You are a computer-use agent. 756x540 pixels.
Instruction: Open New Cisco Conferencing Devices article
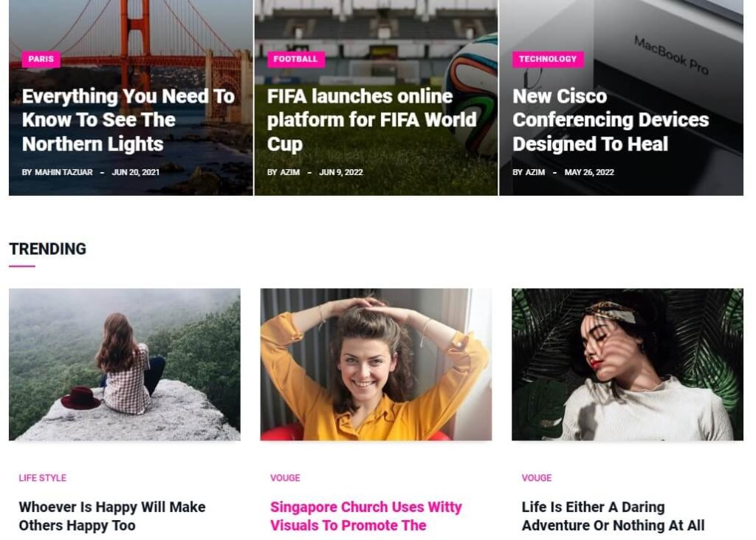[x=611, y=120]
